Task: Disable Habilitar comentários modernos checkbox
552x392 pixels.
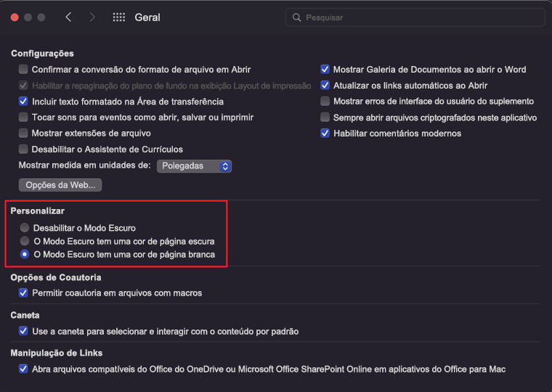Action: (x=325, y=134)
